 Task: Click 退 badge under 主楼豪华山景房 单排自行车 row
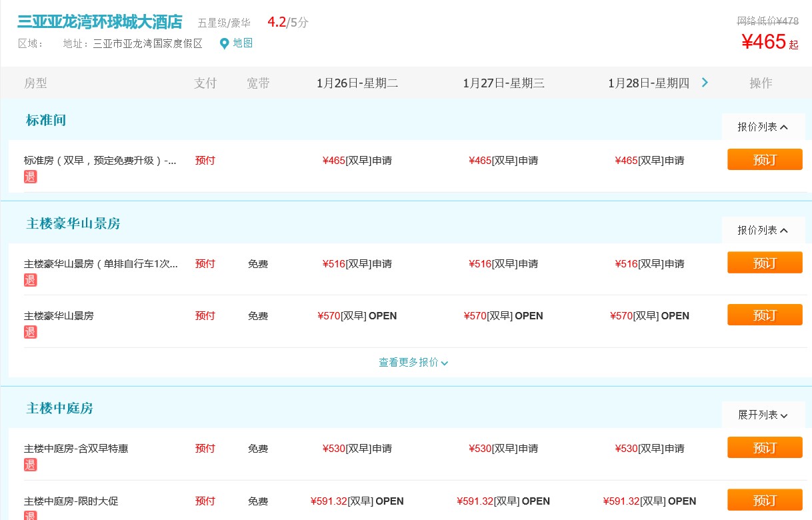coord(30,280)
